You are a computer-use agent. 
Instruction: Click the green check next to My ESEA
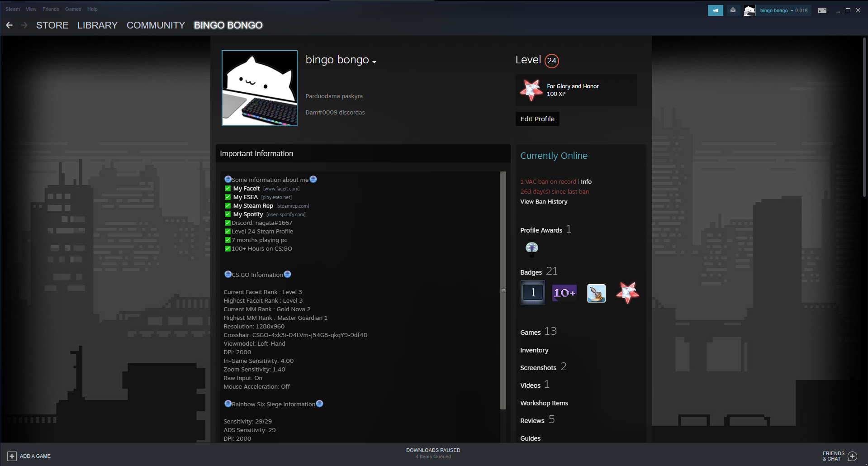coord(228,197)
